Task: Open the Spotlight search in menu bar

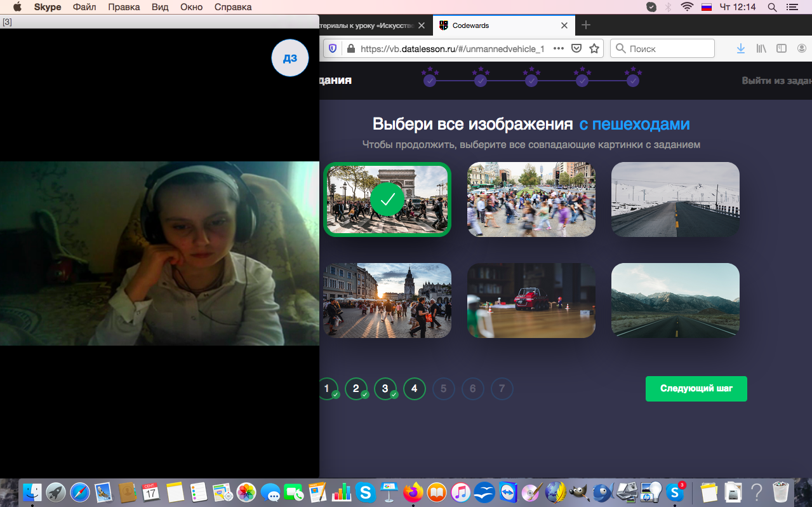Action: click(772, 7)
